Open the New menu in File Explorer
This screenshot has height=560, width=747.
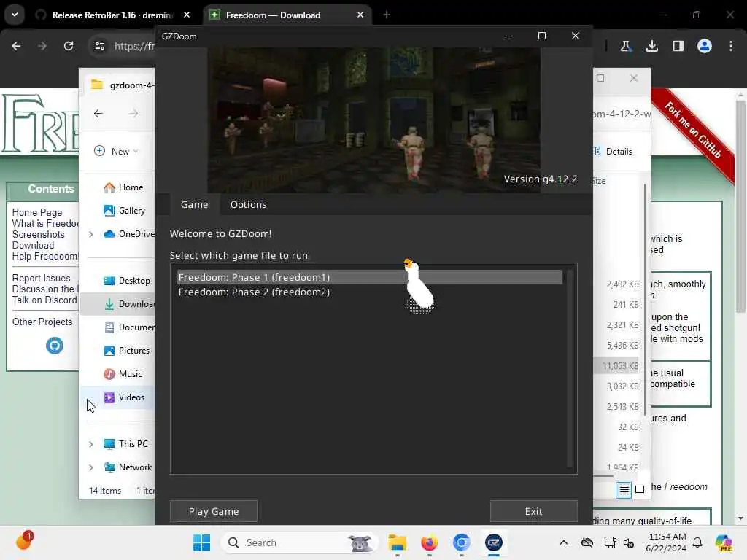point(116,151)
